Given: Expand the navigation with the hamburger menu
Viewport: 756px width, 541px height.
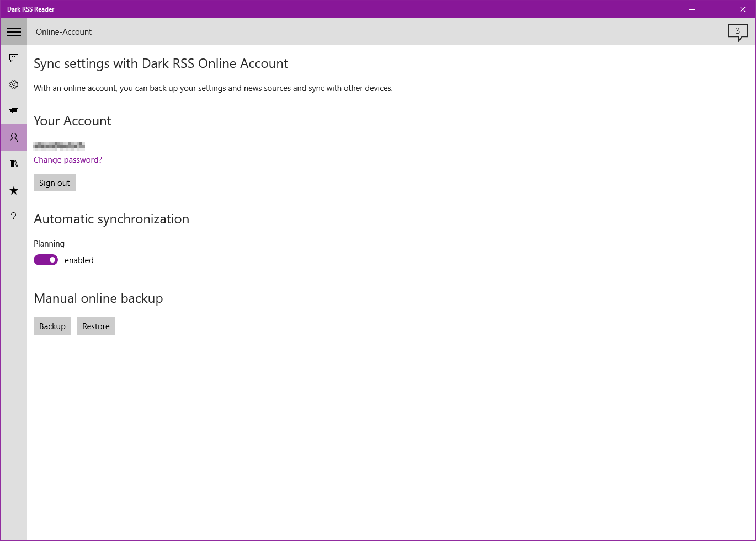Looking at the screenshot, I should pyautogui.click(x=13, y=31).
